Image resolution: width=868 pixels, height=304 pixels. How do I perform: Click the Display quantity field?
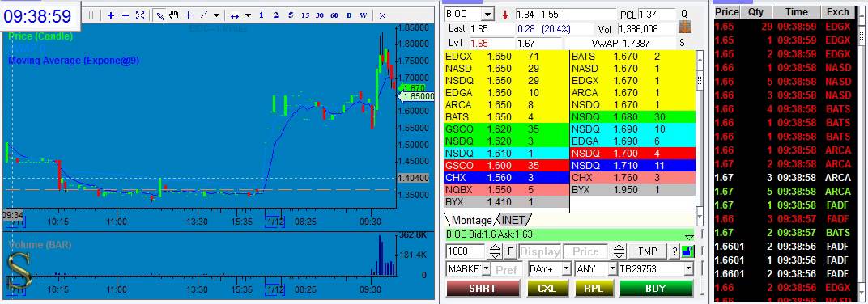click(540, 251)
